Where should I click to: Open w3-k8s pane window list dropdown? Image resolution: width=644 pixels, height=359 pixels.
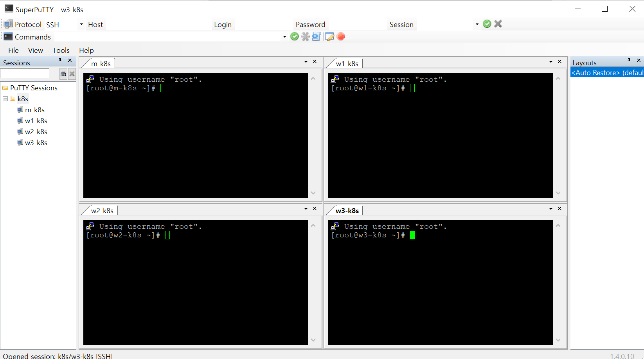[551, 209]
